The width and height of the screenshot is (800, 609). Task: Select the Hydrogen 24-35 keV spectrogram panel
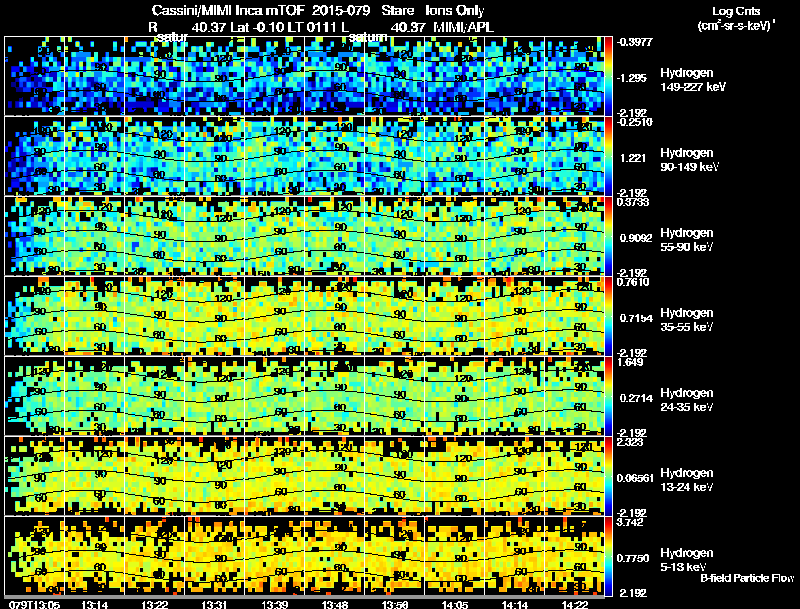[305, 396]
